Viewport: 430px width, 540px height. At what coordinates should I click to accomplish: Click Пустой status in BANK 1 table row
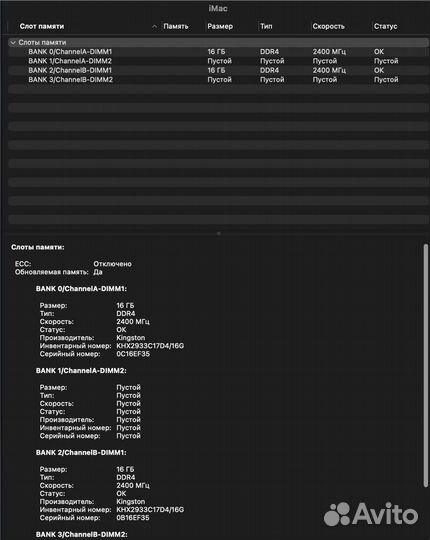(x=386, y=61)
